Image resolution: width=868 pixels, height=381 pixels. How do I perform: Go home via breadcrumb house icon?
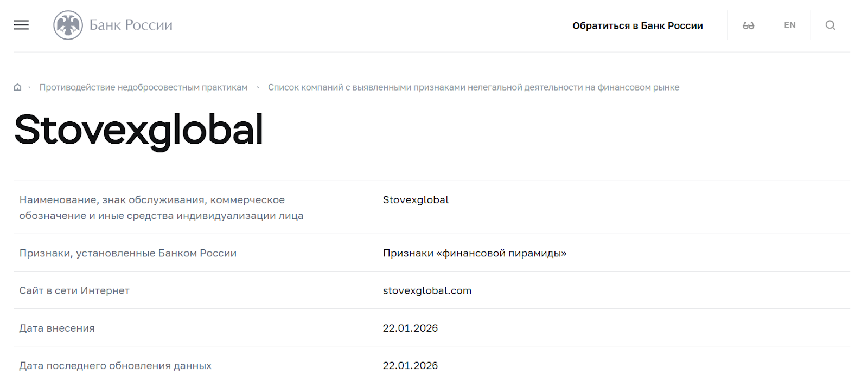point(17,87)
